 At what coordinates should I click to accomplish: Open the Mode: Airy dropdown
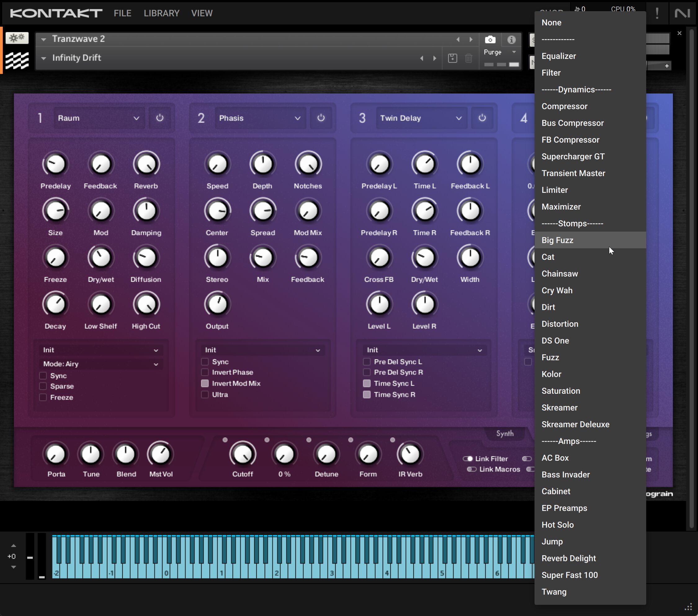tap(101, 364)
